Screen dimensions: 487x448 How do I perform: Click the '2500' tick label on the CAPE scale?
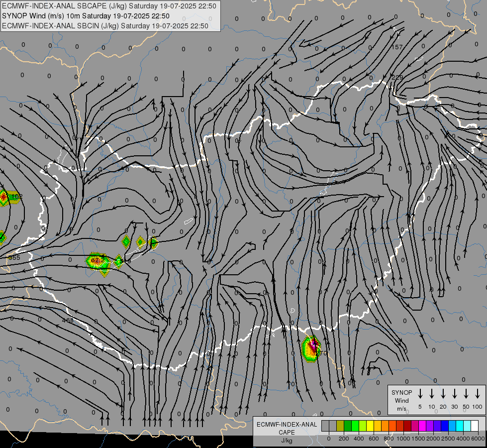448,439
